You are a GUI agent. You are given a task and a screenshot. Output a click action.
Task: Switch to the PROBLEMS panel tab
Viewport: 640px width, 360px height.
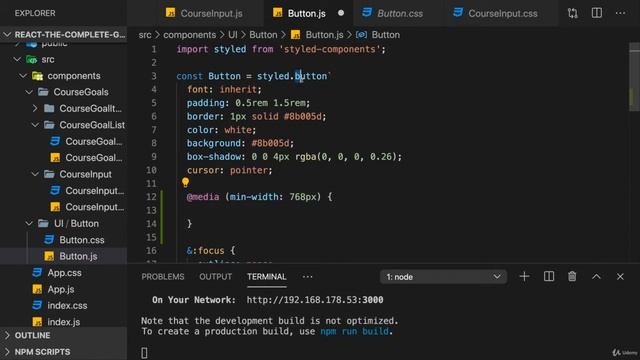(163, 277)
